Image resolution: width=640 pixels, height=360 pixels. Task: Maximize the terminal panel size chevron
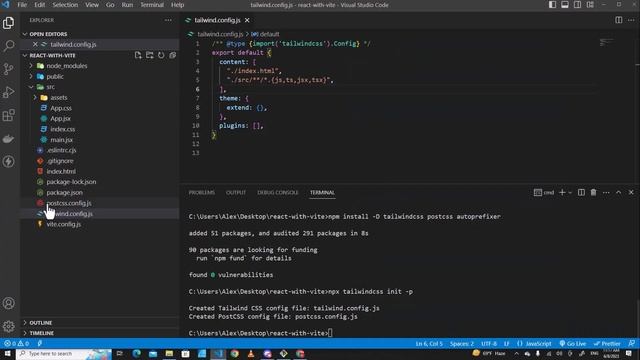[x=618, y=192]
